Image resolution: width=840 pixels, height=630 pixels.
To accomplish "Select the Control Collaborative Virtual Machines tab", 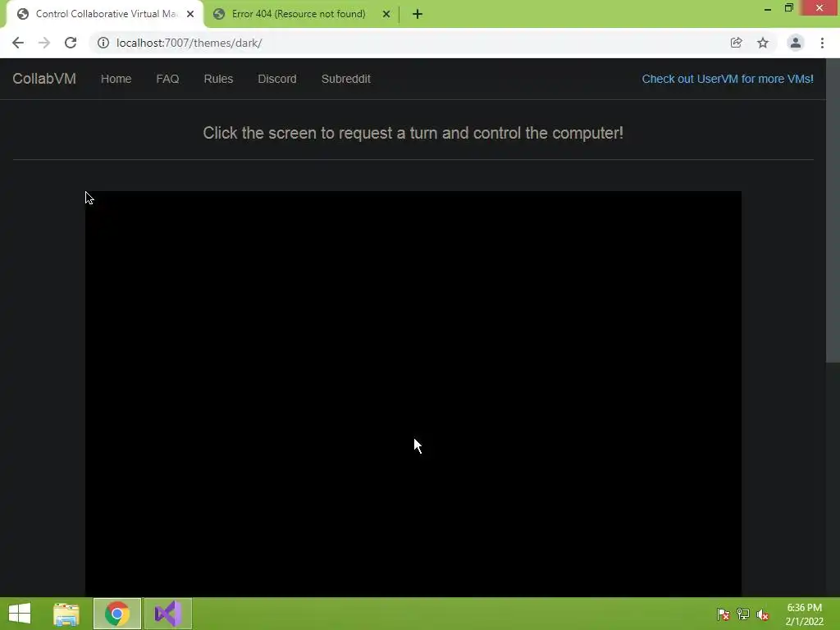I will click(x=104, y=14).
